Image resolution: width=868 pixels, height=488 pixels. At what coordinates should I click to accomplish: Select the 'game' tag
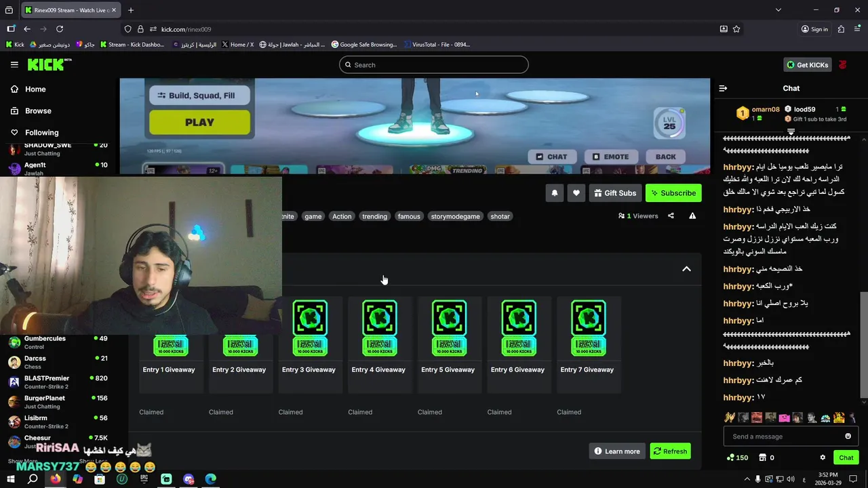tap(313, 216)
